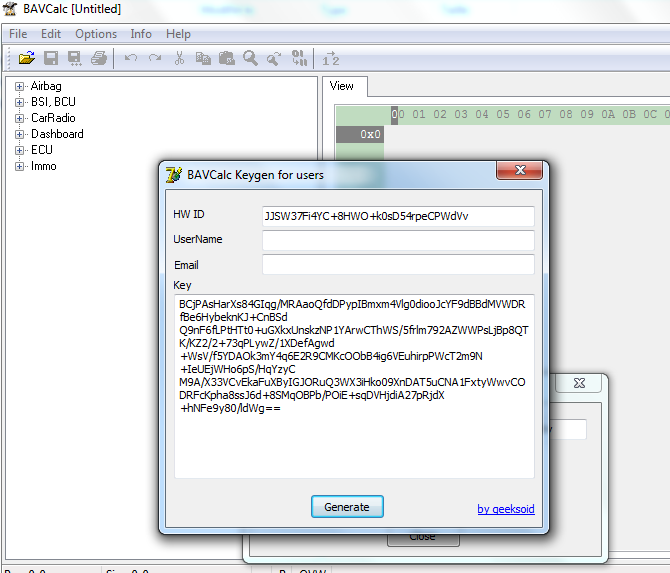
Task: Click the 03 column header in hex view
Action: click(461, 115)
